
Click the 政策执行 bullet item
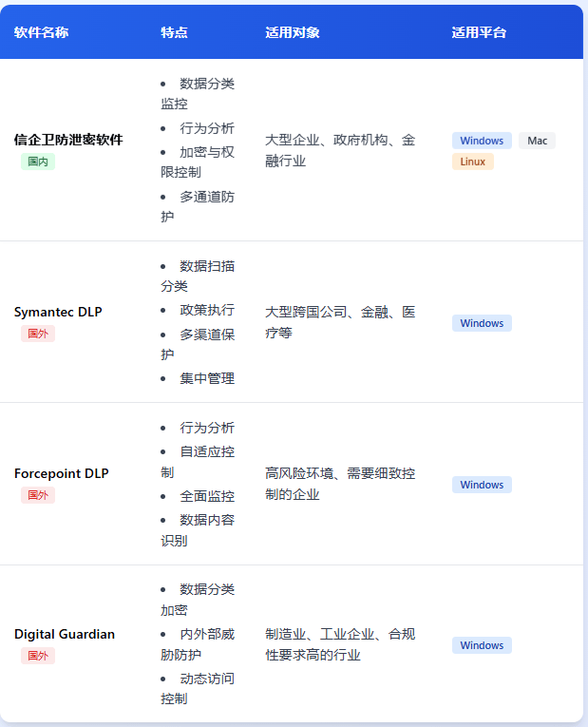click(198, 310)
